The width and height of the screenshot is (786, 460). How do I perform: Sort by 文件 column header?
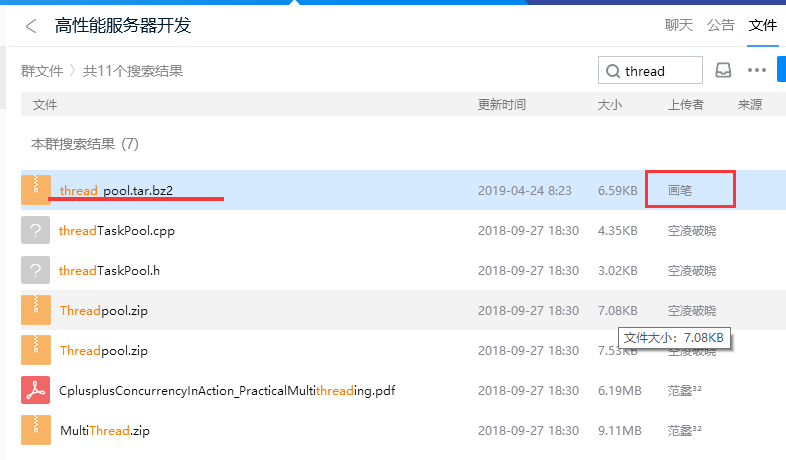coord(45,105)
